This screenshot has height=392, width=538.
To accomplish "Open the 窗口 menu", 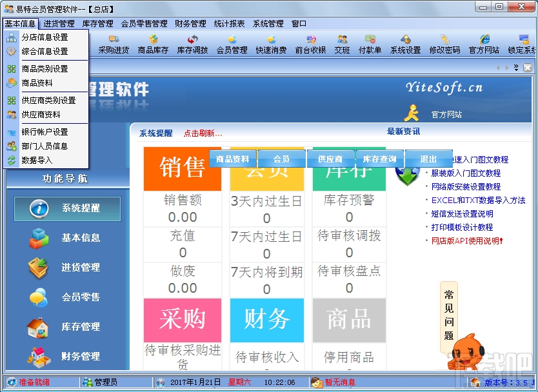I will [298, 23].
